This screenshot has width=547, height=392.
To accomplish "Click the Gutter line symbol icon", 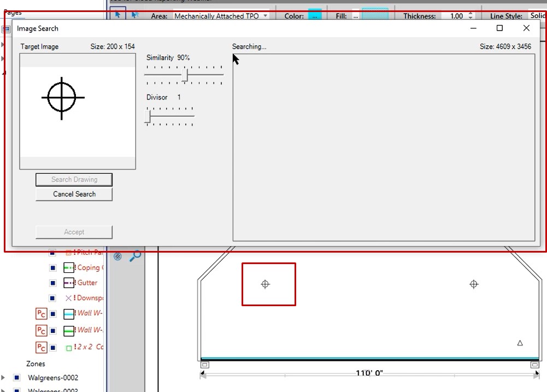I will coord(69,283).
